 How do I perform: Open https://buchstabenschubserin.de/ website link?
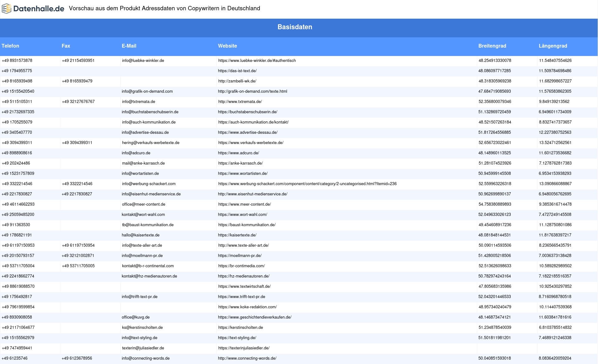248,112
